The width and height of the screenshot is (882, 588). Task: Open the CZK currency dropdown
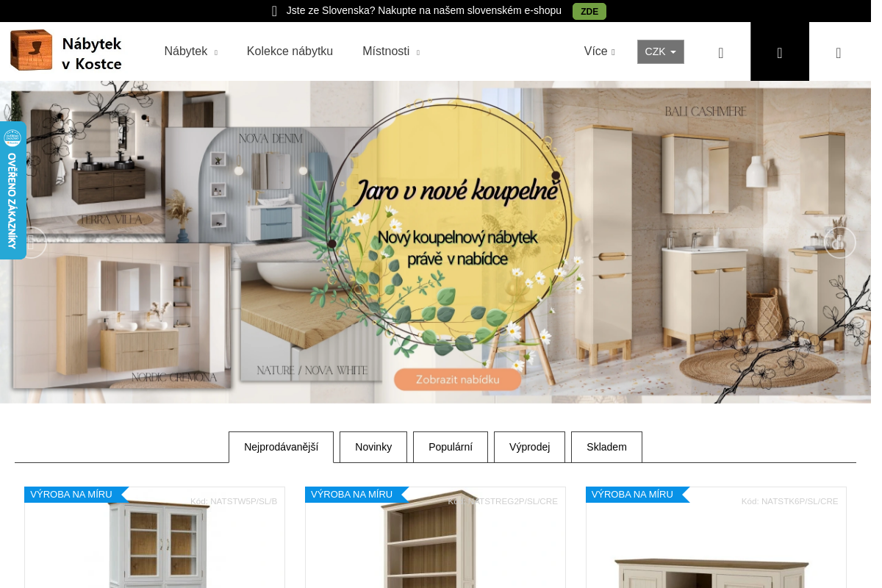coord(660,51)
